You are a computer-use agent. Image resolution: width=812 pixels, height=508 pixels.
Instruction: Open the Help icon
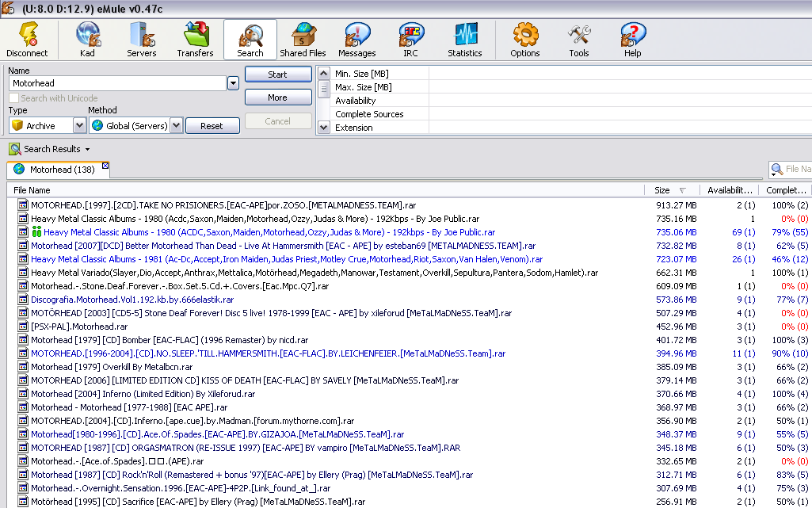click(633, 40)
